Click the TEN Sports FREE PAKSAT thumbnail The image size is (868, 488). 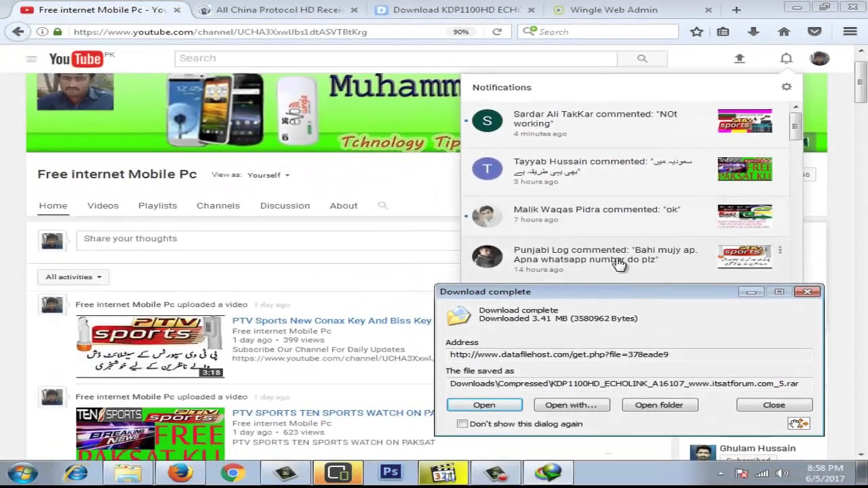(x=150, y=434)
